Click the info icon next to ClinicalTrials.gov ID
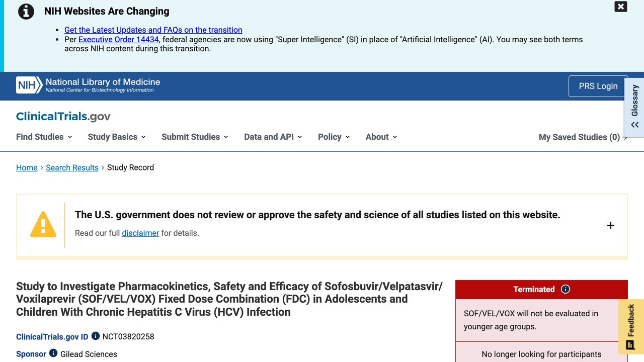The width and height of the screenshot is (644, 362). tap(96, 336)
